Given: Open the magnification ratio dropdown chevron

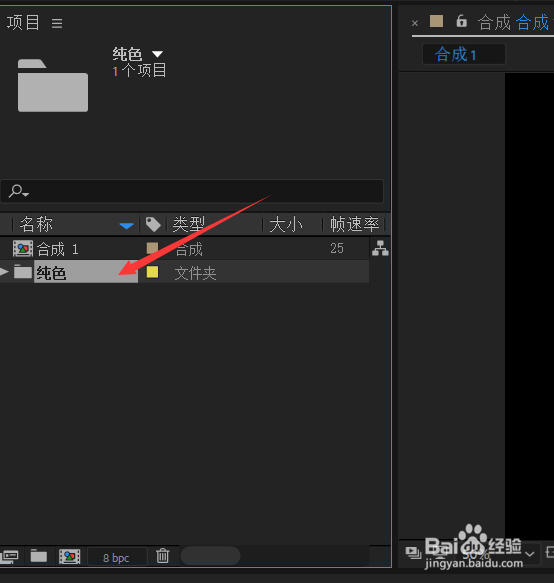Looking at the screenshot, I should click(x=530, y=554).
